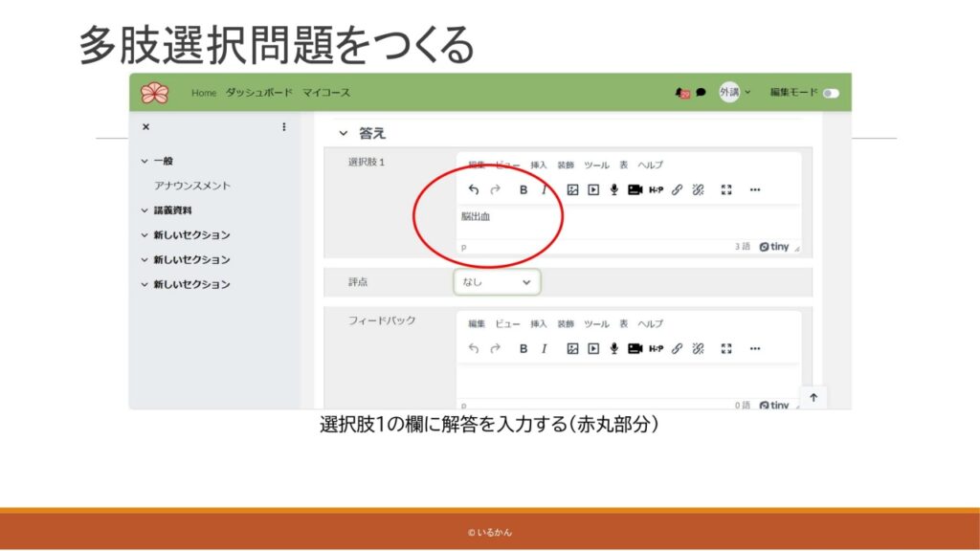Record audio using the 選択肢1 microphone icon
Screen dimensions: 980x551
(x=614, y=189)
